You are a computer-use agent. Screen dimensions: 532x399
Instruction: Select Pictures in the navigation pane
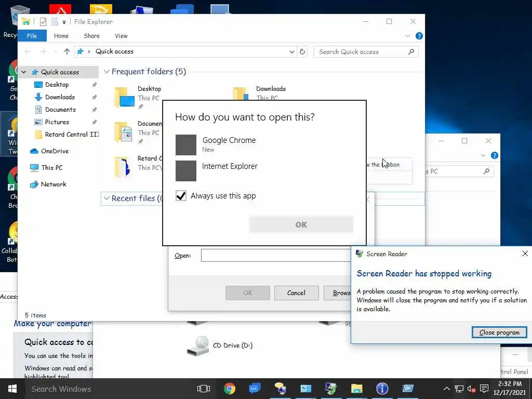[57, 122]
